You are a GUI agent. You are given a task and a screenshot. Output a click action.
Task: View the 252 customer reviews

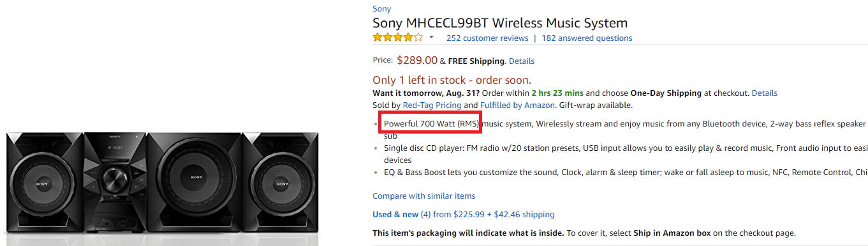click(x=487, y=38)
